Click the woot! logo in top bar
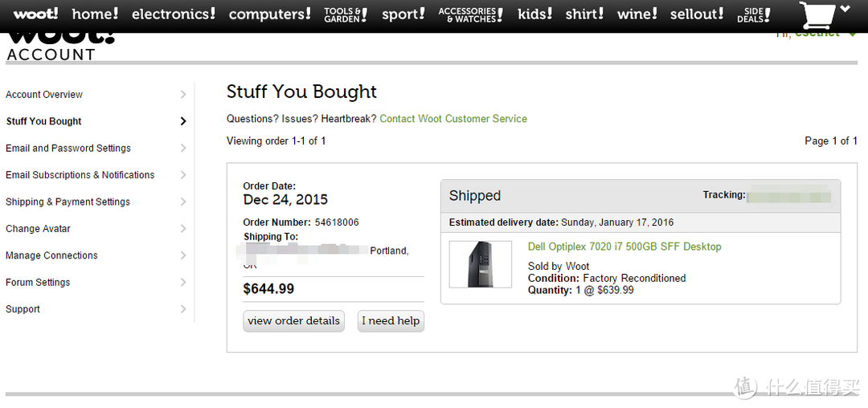The height and width of the screenshot is (408, 868). (35, 14)
